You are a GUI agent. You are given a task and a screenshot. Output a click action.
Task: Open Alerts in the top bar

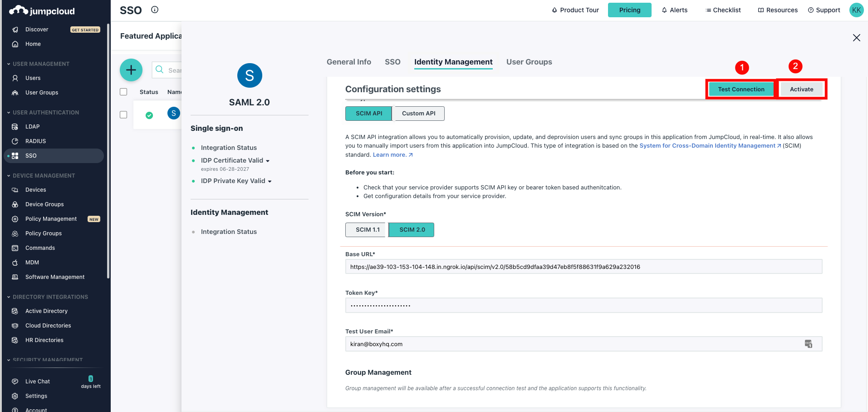(675, 10)
